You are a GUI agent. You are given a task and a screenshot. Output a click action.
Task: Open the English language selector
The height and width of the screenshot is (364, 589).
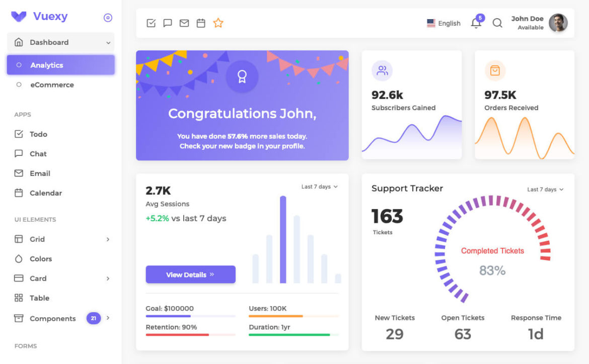click(443, 23)
